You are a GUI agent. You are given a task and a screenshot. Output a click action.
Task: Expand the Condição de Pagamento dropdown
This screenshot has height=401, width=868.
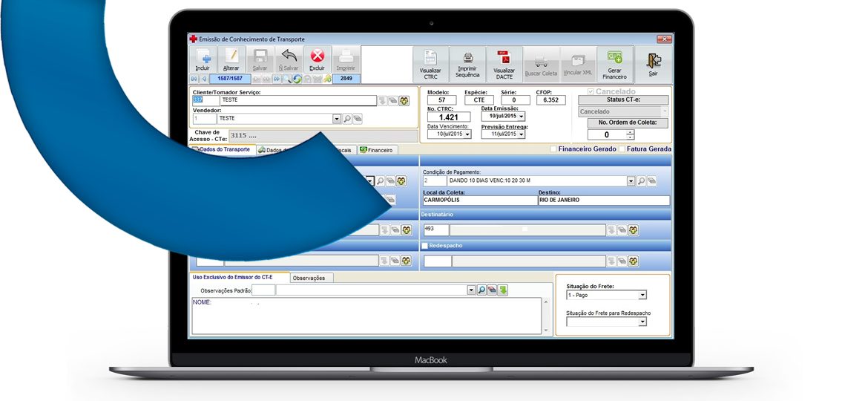631,180
